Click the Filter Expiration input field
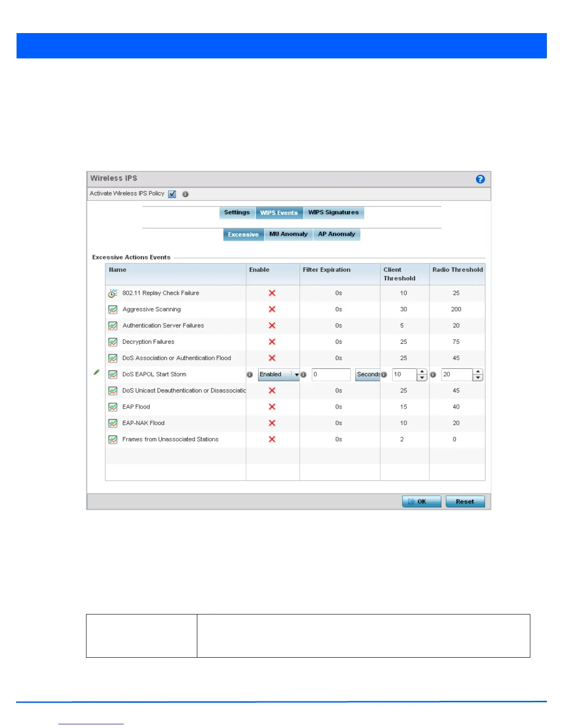The image size is (563, 728). 331,375
